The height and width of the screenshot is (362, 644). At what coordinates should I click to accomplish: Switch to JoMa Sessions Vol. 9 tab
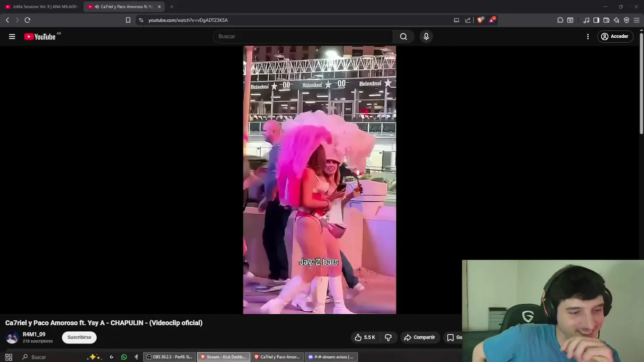[x=42, y=7]
